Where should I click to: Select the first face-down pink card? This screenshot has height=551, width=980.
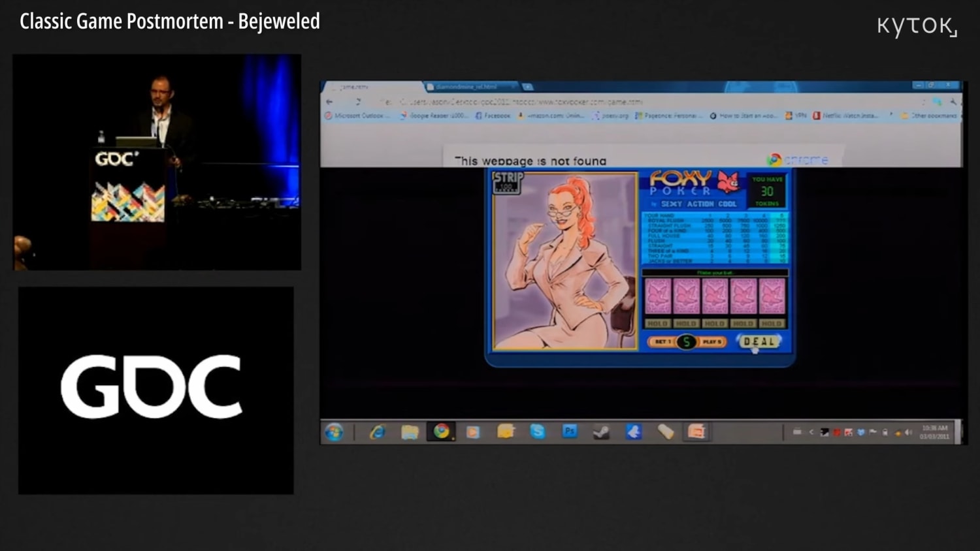coord(658,296)
